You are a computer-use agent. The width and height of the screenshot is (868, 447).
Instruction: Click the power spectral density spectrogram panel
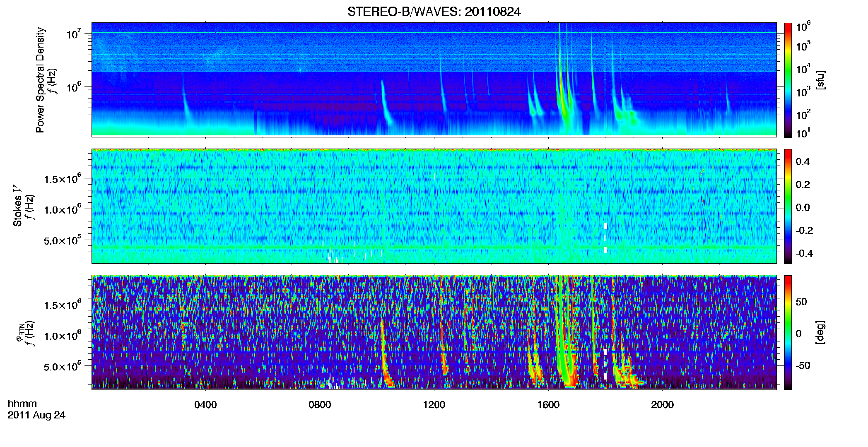click(434, 79)
